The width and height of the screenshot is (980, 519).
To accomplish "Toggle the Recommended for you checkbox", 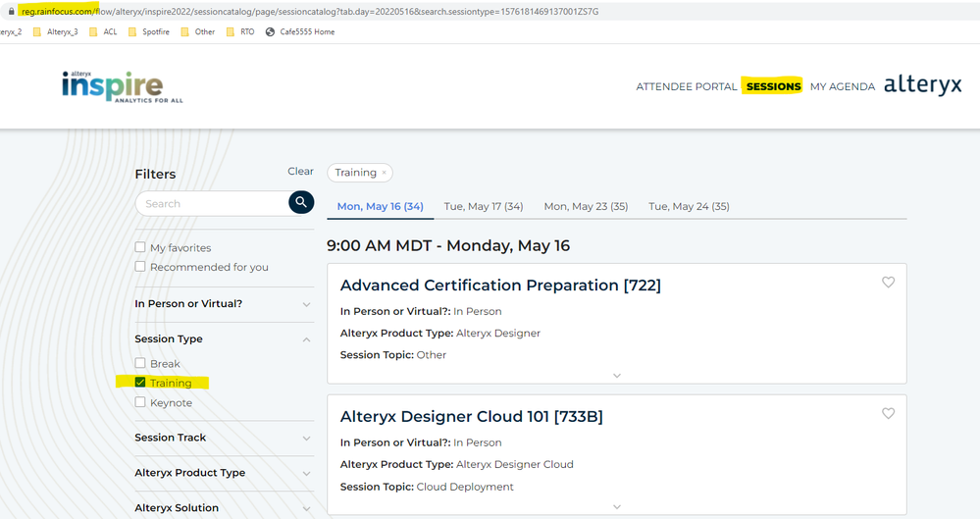I will 140,267.
